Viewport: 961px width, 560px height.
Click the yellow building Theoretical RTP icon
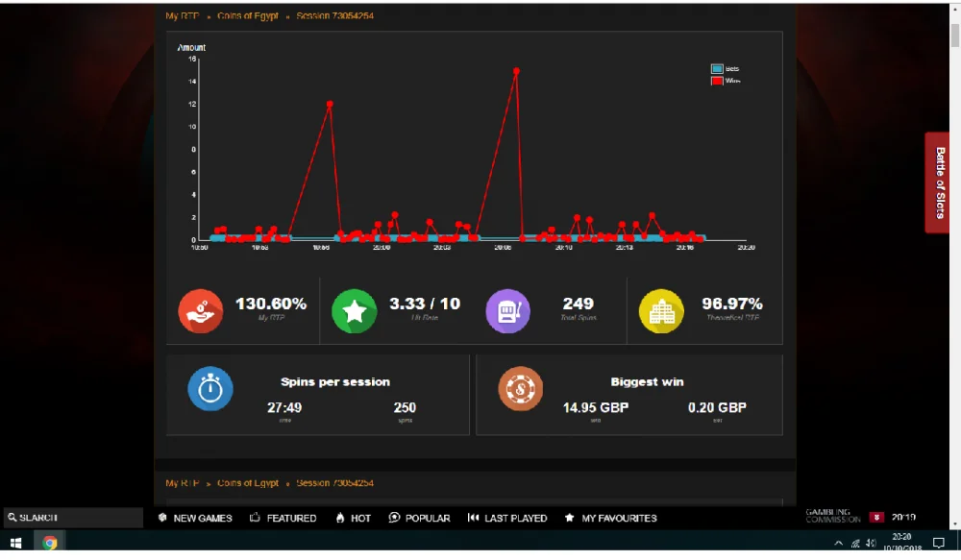pos(661,311)
